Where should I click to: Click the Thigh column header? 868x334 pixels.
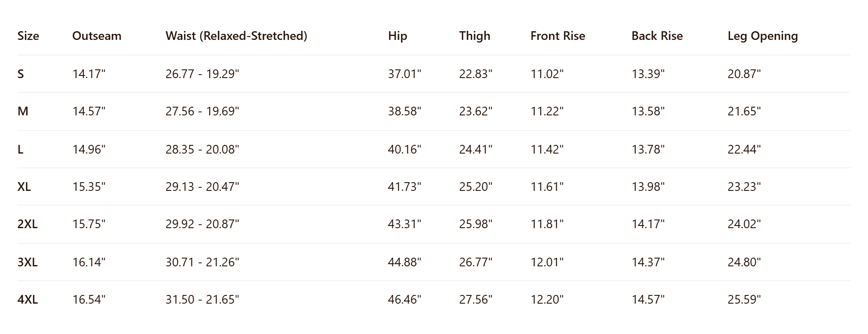click(475, 36)
